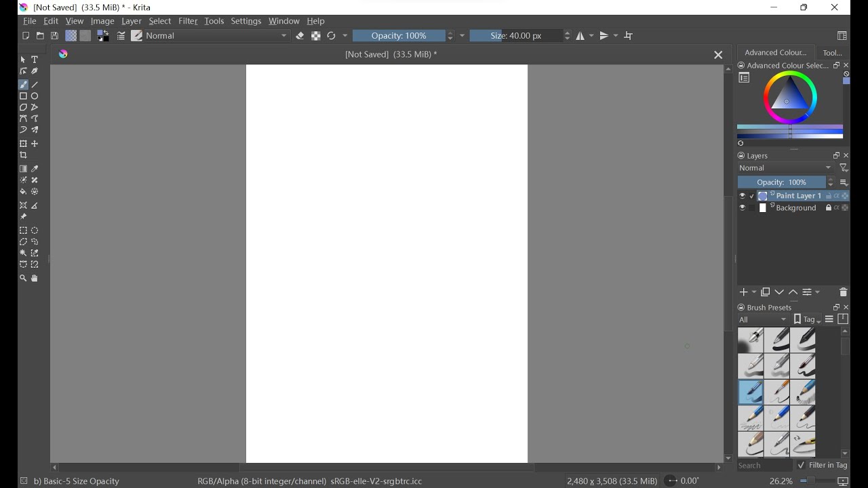868x488 pixels.
Task: Open the brush blending mode dropdown
Action: click(218, 36)
